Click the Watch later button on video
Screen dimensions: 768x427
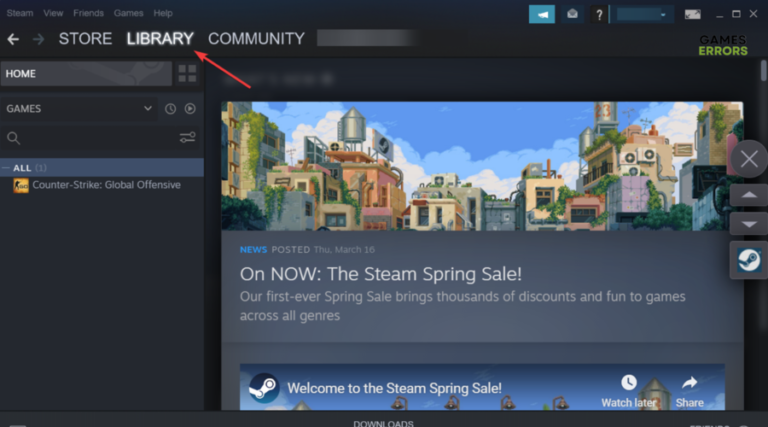click(629, 392)
